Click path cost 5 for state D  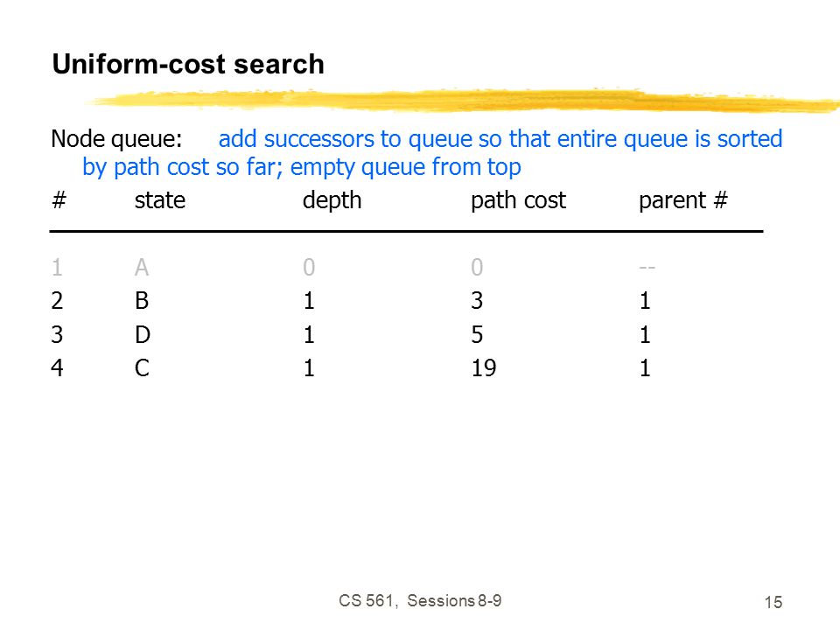[x=477, y=335]
